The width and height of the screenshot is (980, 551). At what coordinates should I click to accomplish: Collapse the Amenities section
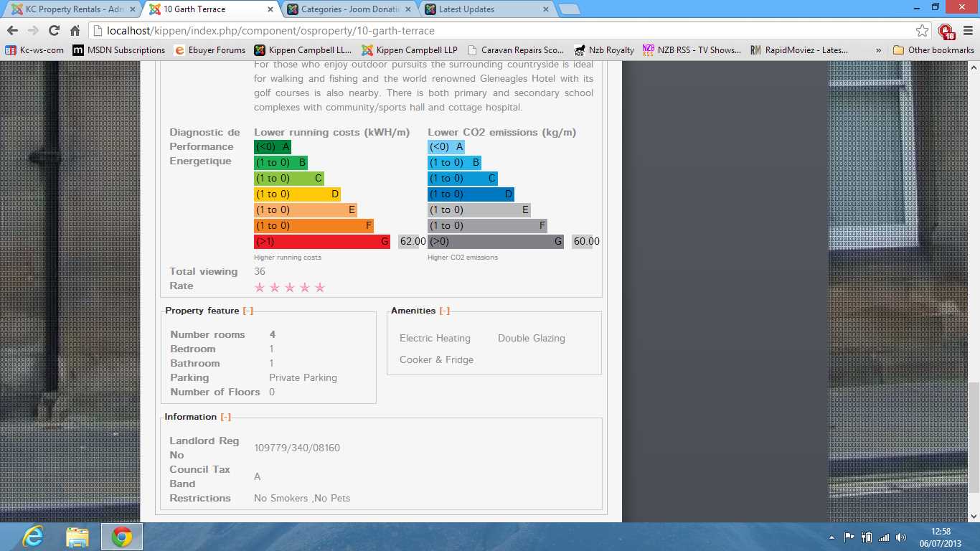[x=444, y=311]
